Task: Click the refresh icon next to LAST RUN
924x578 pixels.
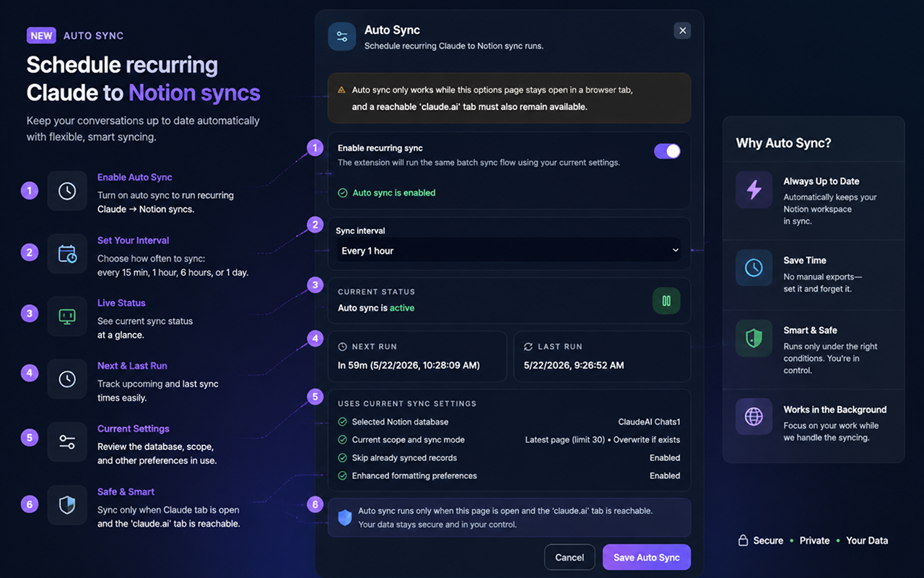Action: pos(528,347)
